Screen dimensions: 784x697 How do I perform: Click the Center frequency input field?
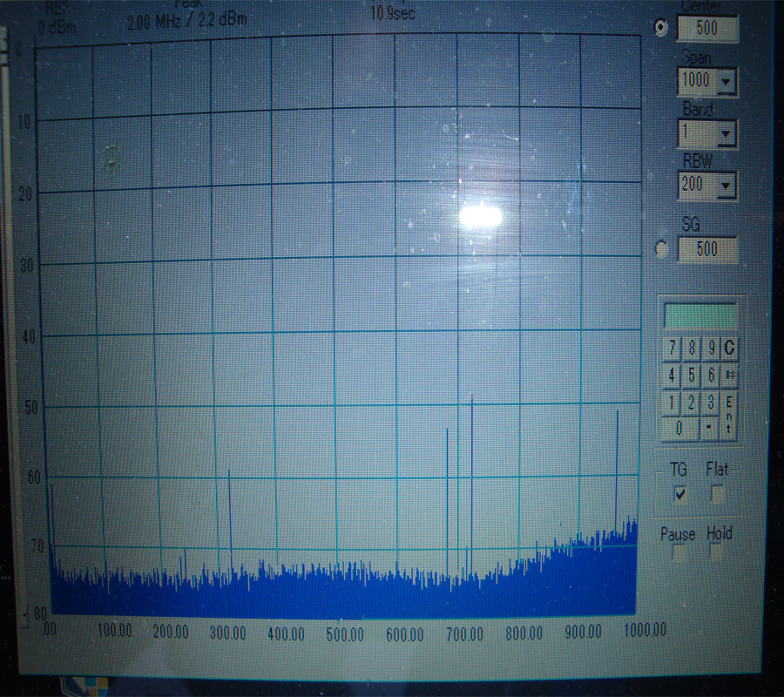pyautogui.click(x=706, y=29)
